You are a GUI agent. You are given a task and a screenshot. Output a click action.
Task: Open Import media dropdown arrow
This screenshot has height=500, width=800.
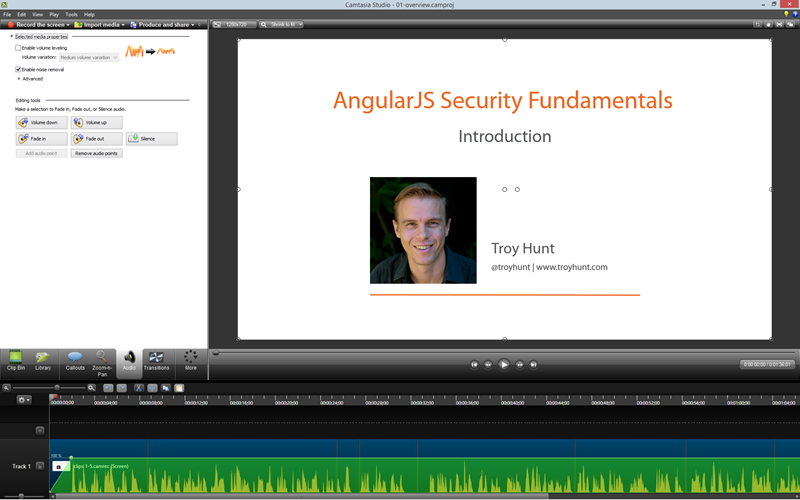[123, 24]
